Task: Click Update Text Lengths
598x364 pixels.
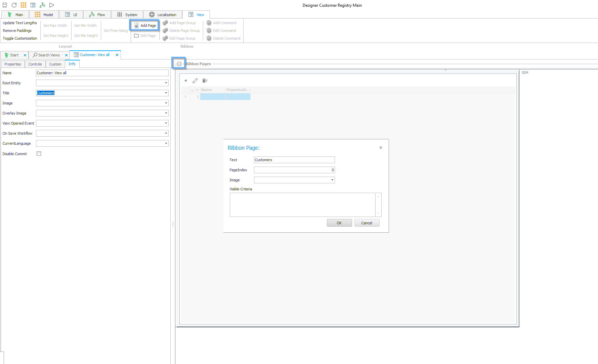Action: point(20,23)
